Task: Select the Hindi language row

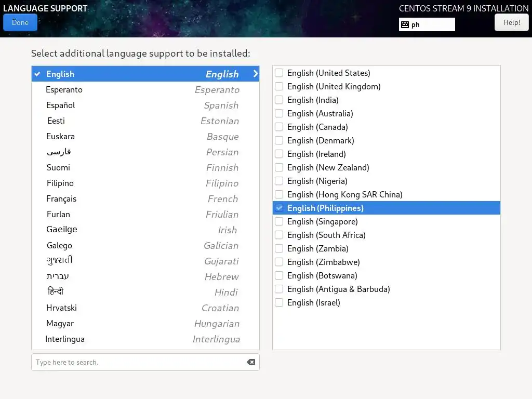Action: point(145,292)
